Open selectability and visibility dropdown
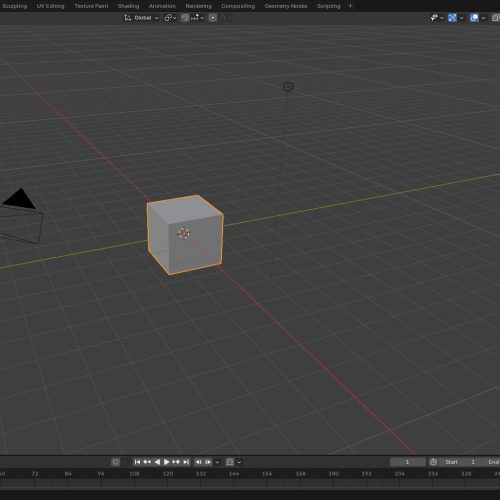This screenshot has width=500, height=500. [436, 18]
